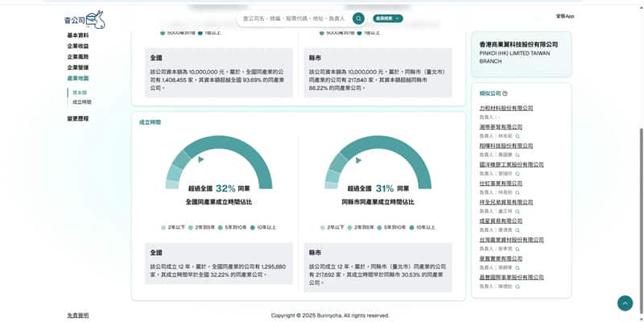Open similar company 翔輝科技股份有限公司
This screenshot has height=322, width=644.
point(506,146)
